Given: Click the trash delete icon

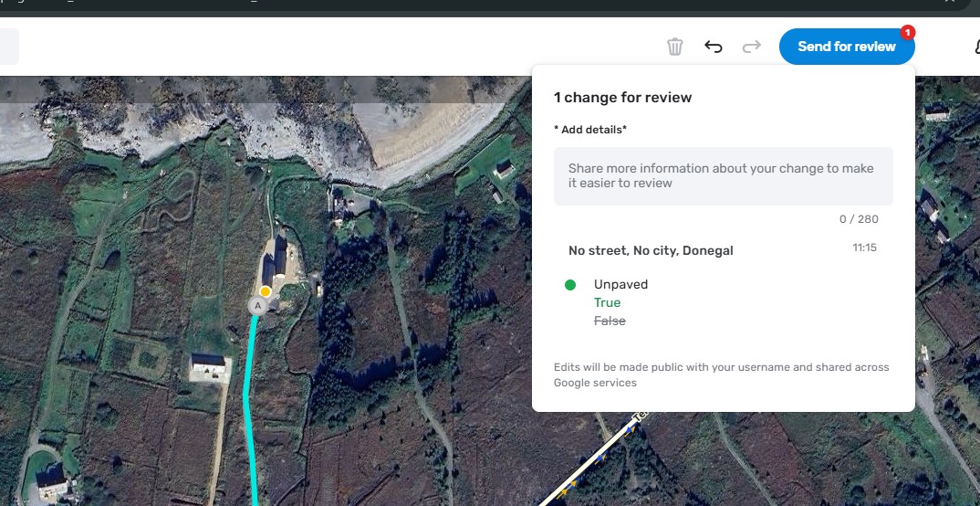Looking at the screenshot, I should (674, 47).
